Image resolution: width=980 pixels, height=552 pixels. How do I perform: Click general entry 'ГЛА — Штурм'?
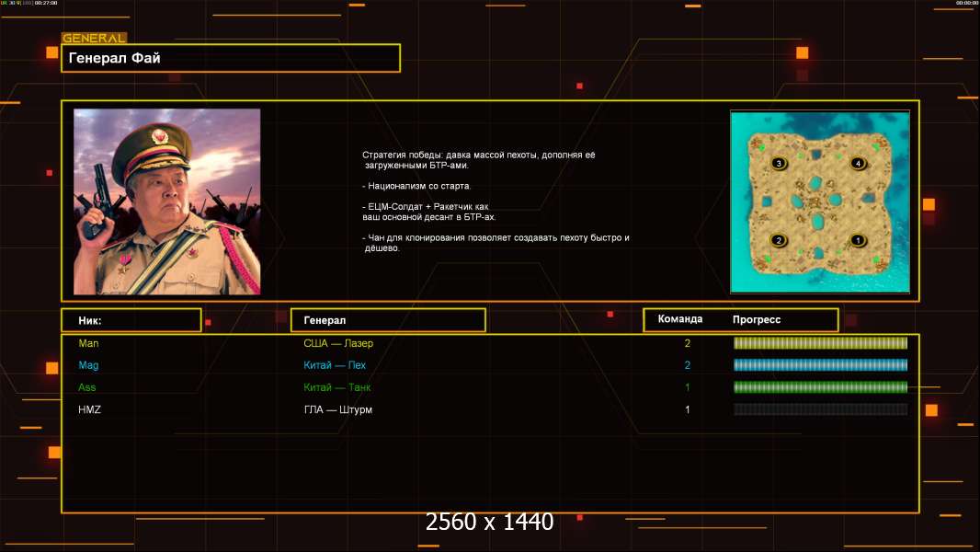click(337, 409)
